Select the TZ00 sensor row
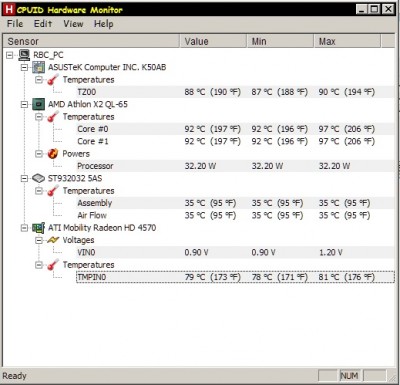The image size is (400, 385). pos(235,92)
